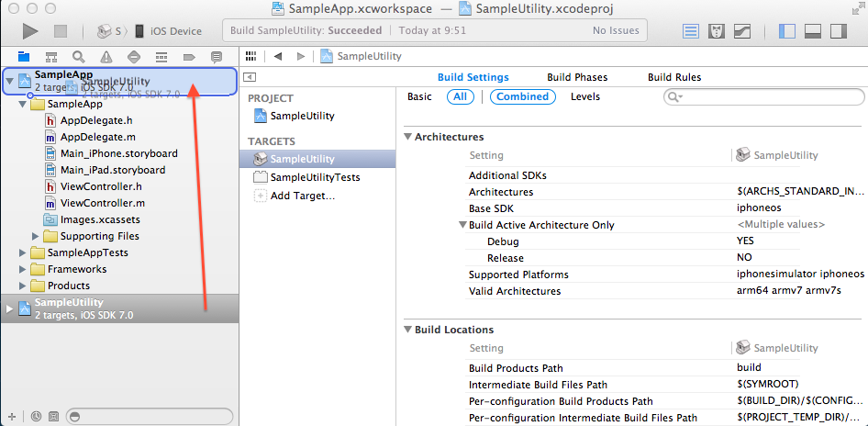868x426 pixels.
Task: Click Add Target… in targets list
Action: pyautogui.click(x=302, y=196)
